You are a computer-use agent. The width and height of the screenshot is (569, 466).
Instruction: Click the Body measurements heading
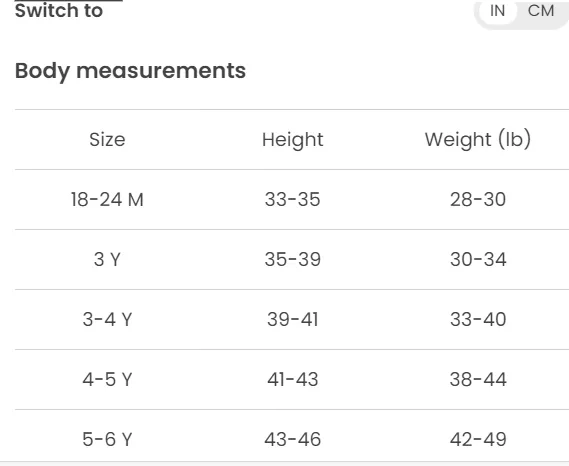pos(130,71)
